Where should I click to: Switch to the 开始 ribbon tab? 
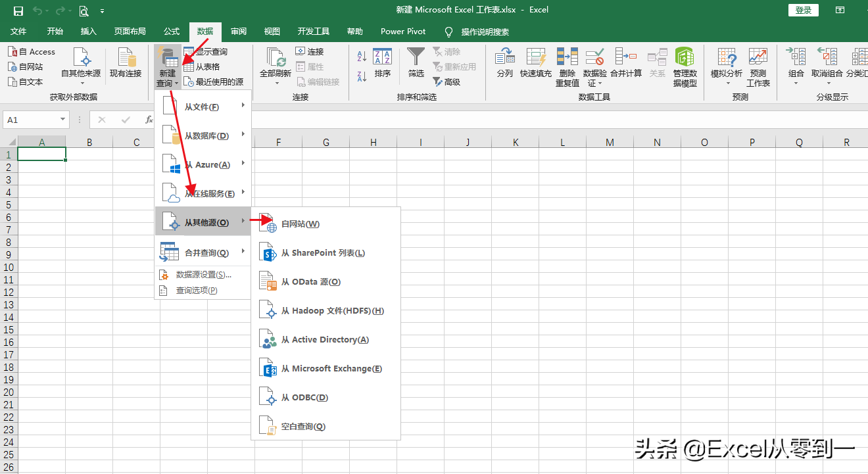point(55,32)
